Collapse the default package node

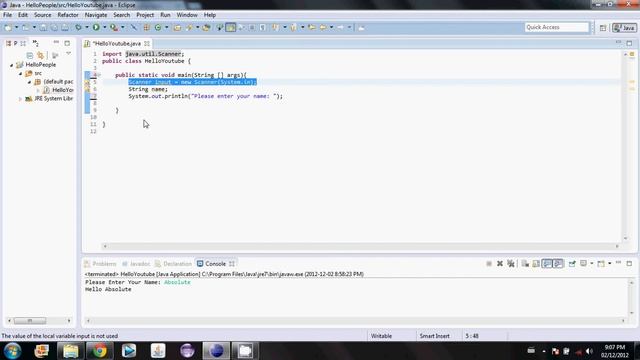(29, 82)
